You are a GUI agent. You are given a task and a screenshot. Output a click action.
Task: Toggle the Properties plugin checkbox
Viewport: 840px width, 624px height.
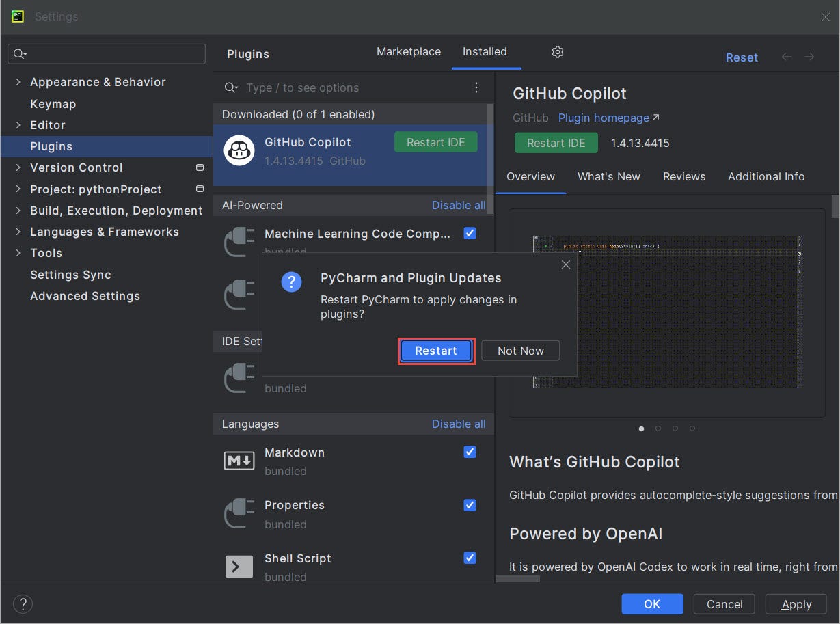point(470,505)
